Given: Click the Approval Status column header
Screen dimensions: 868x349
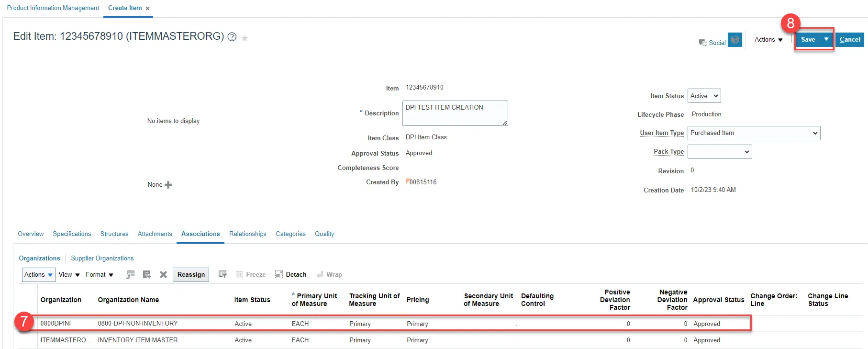Looking at the screenshot, I should click(x=719, y=300).
